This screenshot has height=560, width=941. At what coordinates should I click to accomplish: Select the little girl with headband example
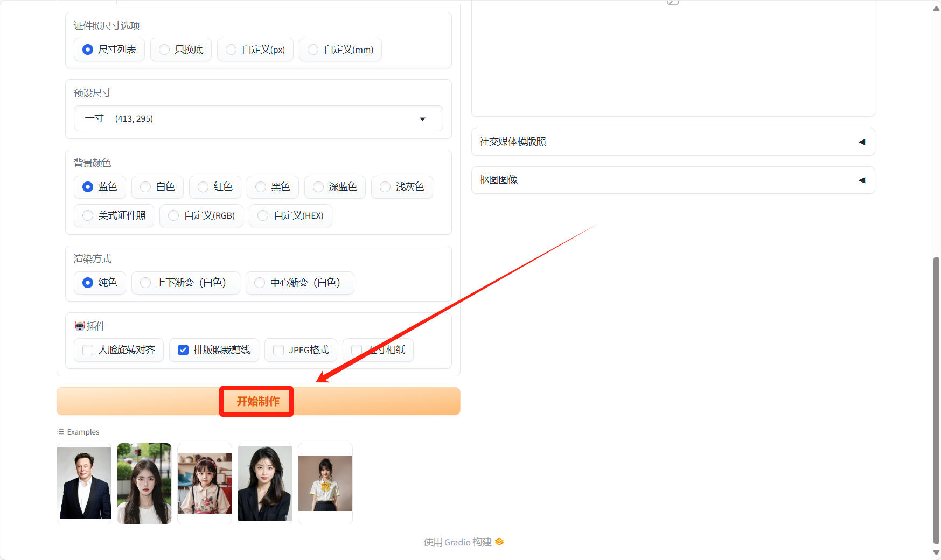pos(205,483)
